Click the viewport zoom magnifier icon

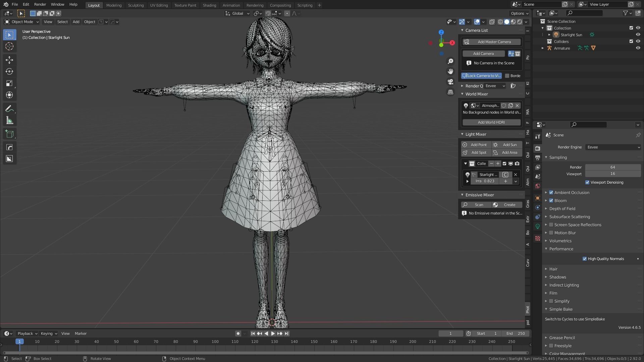450,61
